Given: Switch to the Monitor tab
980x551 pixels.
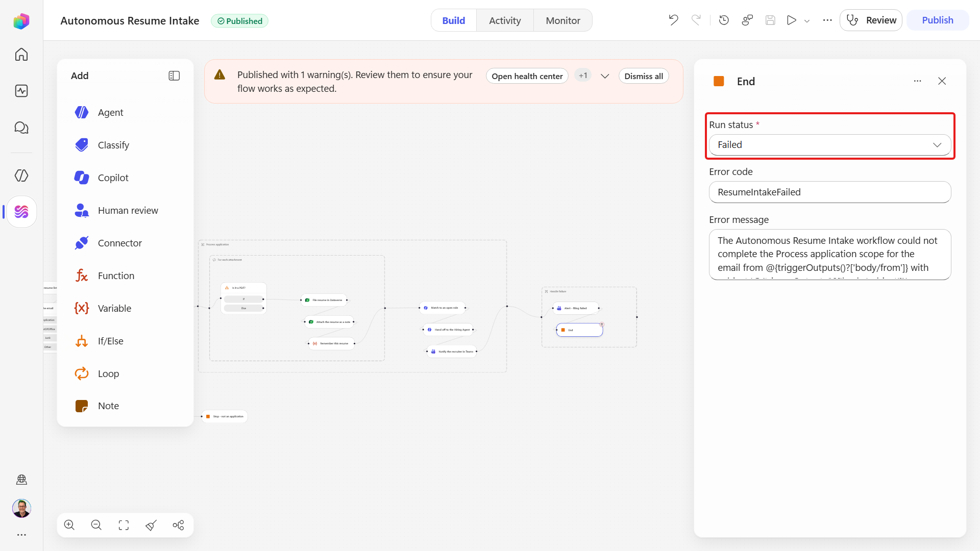Looking at the screenshot, I should (x=563, y=20).
